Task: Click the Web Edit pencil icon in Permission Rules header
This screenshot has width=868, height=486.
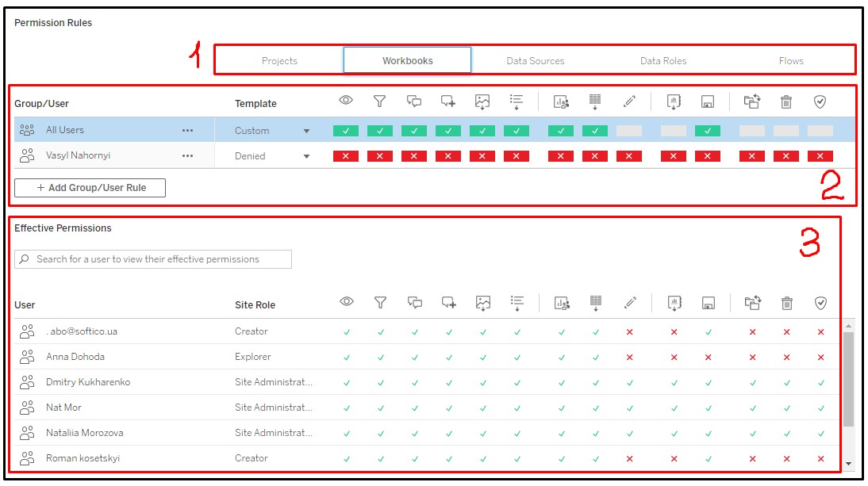Action: tap(629, 101)
